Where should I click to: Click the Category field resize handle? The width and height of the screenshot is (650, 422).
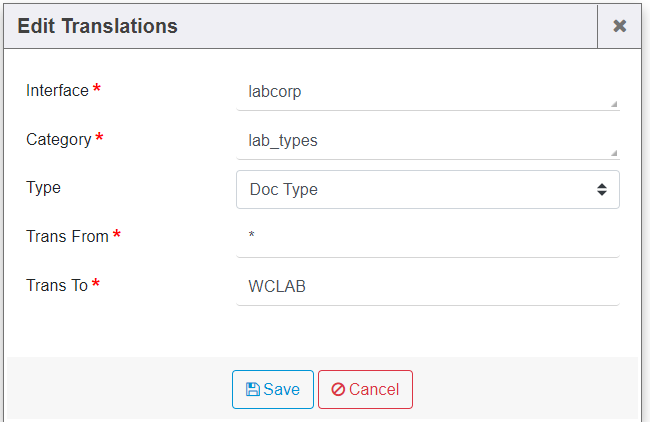[x=614, y=153]
